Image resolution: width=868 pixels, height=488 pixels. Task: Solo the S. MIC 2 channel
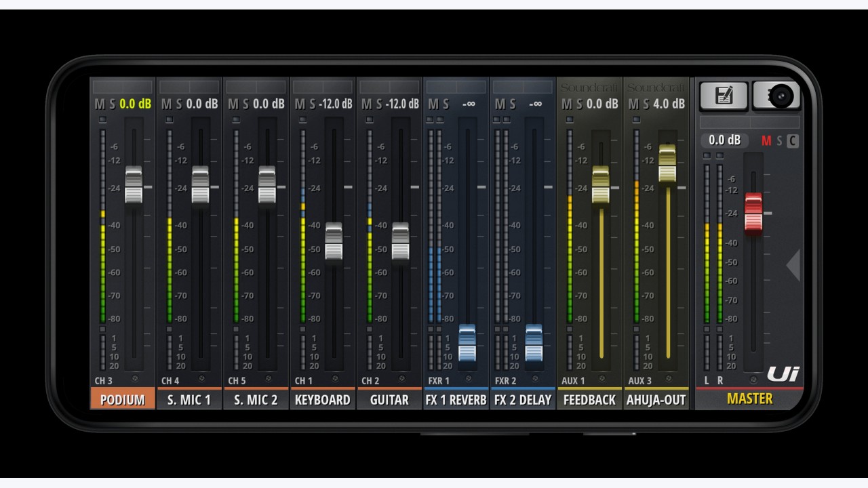[x=245, y=104]
